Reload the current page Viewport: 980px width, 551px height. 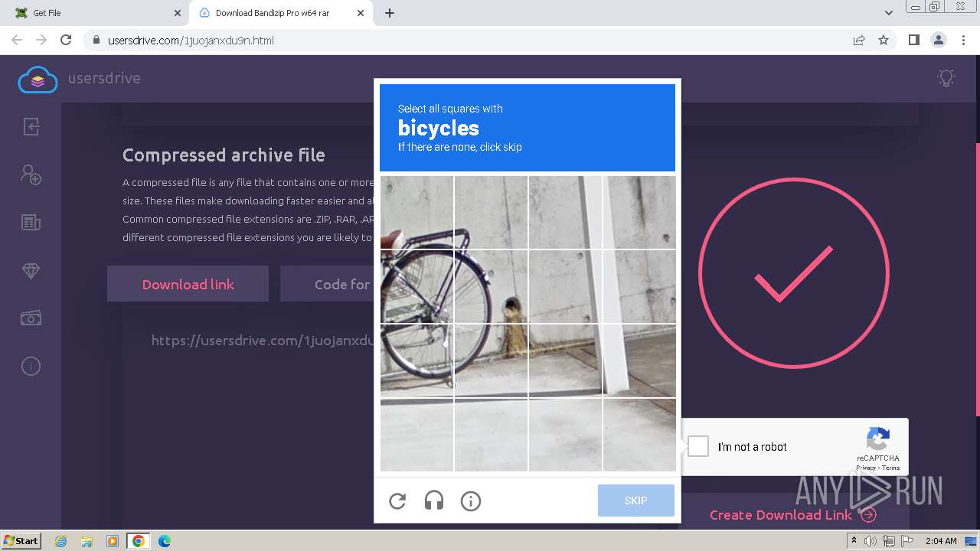click(66, 40)
